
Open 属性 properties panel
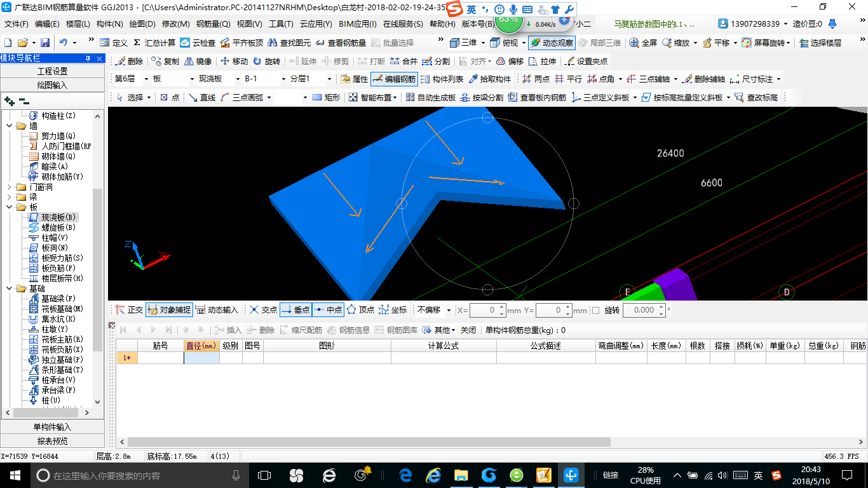[355, 79]
